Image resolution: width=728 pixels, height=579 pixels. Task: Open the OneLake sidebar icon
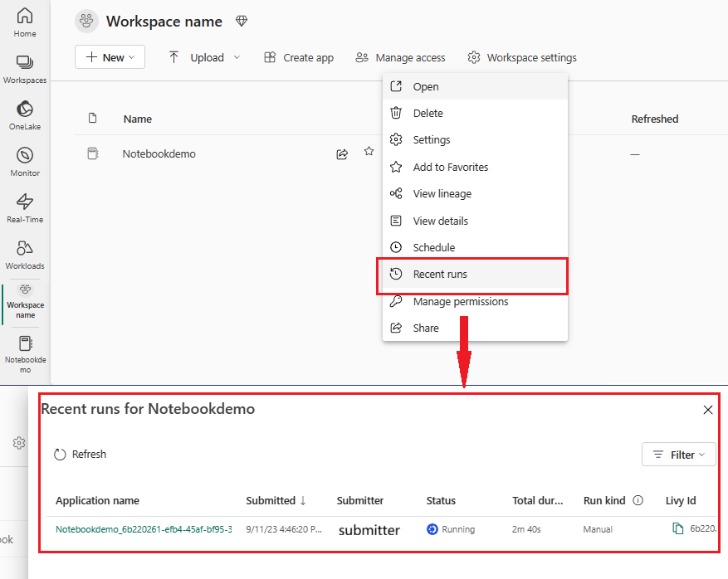[25, 114]
